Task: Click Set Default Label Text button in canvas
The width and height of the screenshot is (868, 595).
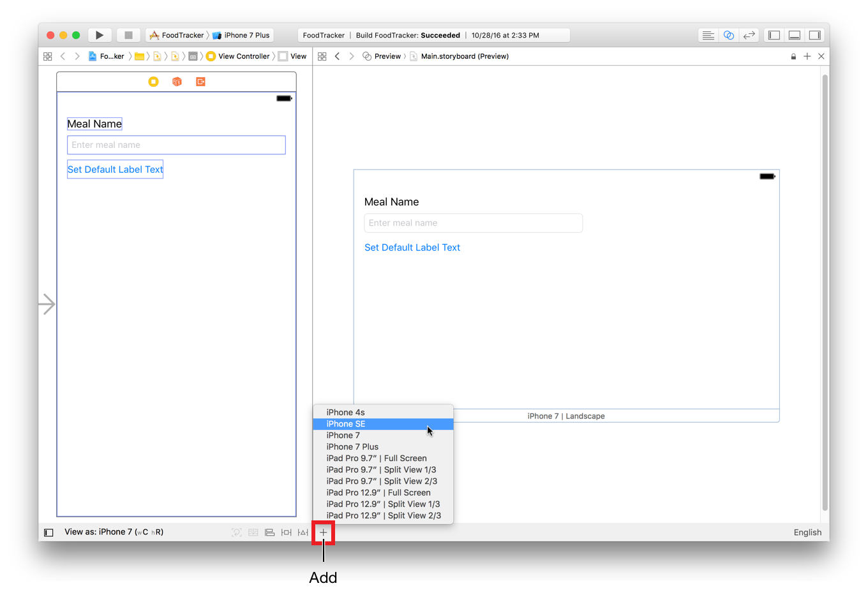Action: [x=115, y=169]
